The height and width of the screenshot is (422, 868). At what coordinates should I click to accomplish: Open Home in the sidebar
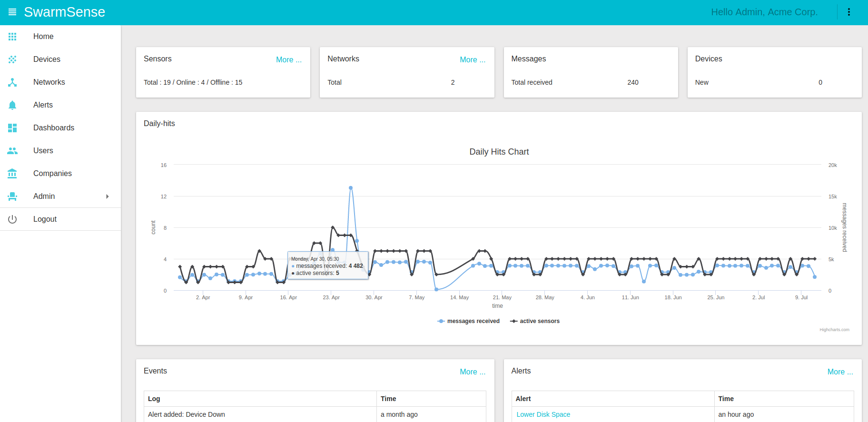point(60,37)
